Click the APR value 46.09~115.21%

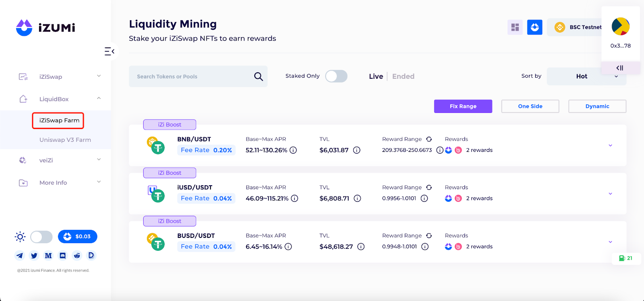[x=267, y=198]
